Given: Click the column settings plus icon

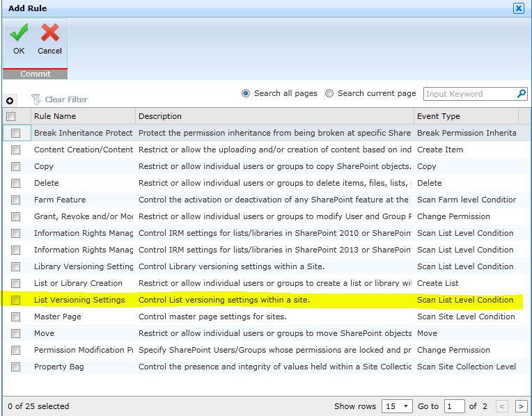Looking at the screenshot, I should tap(10, 101).
